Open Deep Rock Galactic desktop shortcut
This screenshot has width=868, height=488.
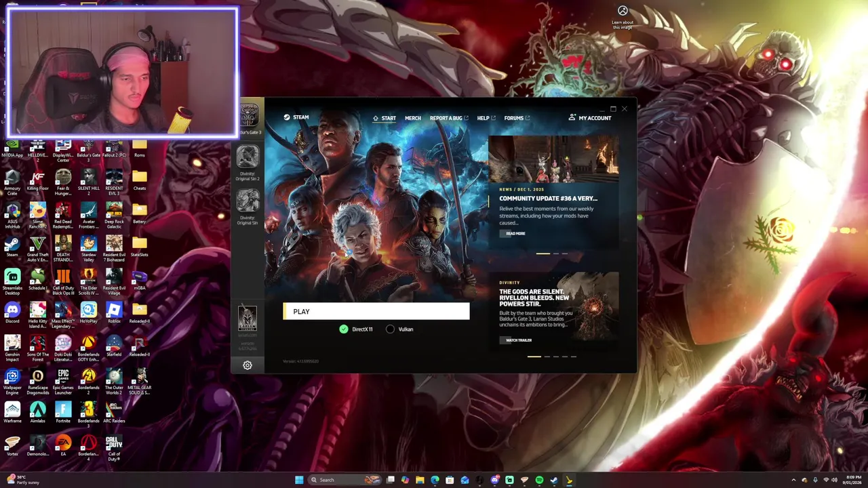(x=114, y=213)
